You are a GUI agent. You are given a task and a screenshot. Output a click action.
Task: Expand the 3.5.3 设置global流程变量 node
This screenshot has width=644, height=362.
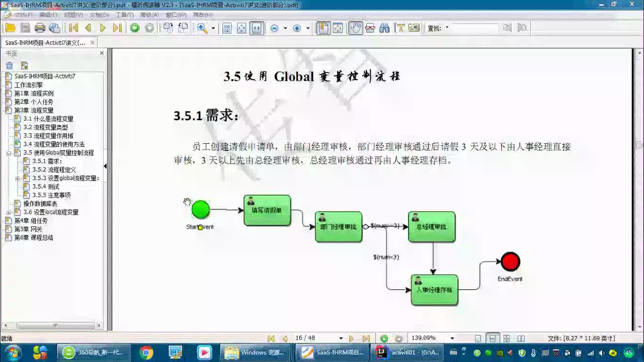(x=18, y=178)
